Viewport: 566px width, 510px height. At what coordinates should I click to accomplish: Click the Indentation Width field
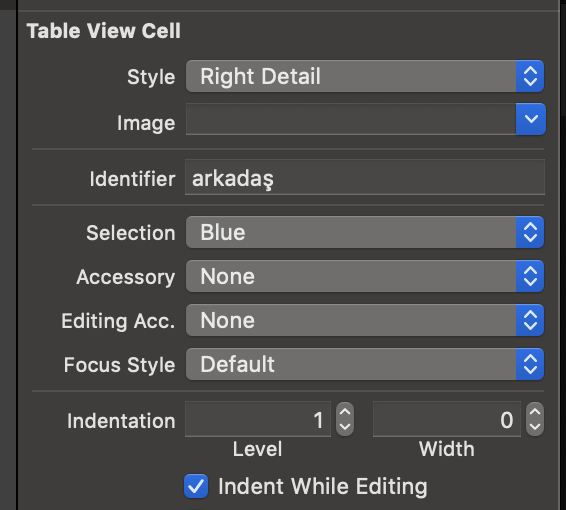[x=447, y=419]
